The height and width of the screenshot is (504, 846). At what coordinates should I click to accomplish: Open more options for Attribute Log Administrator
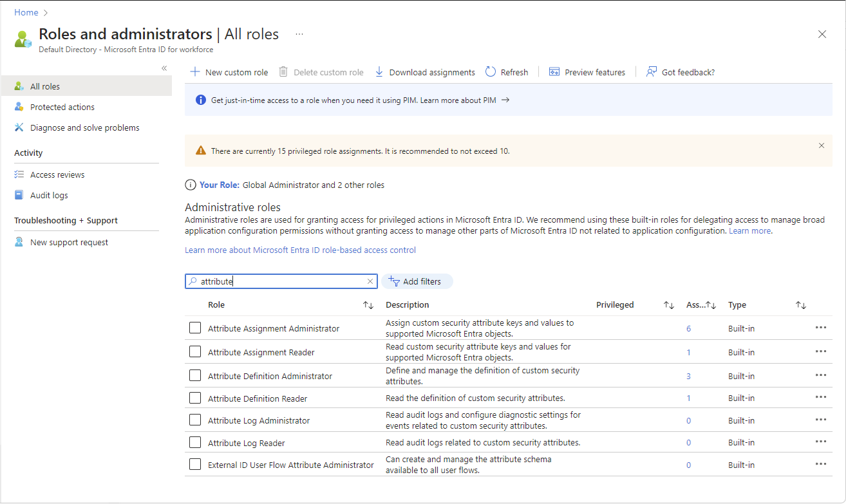(820, 420)
